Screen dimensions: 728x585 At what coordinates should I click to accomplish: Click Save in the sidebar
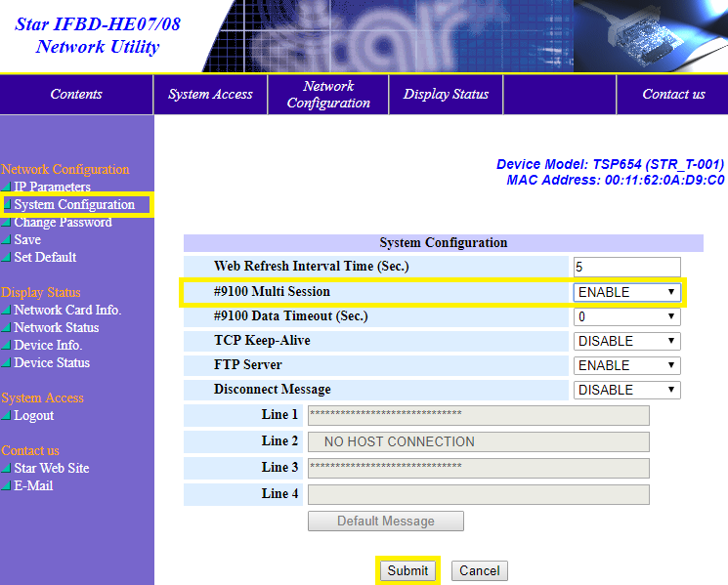coord(27,240)
